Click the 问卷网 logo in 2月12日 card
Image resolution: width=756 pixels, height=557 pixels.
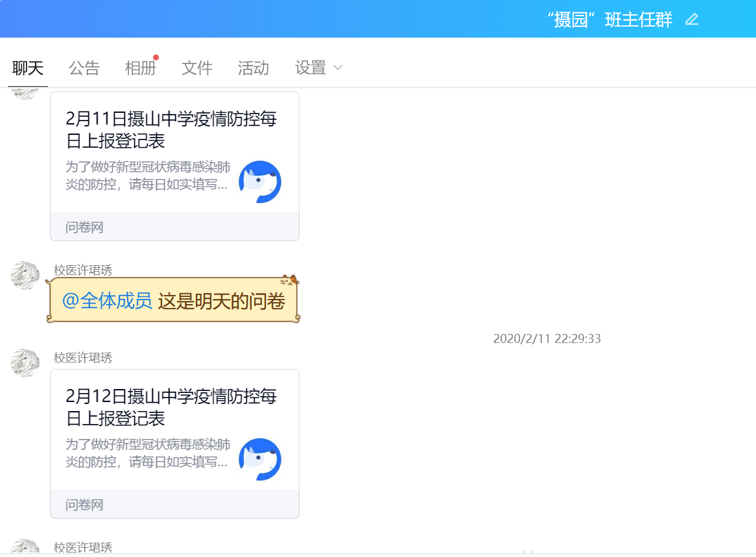(x=260, y=459)
